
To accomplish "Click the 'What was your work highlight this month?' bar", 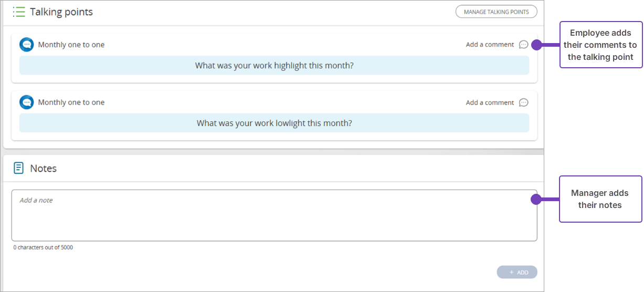I will [x=274, y=66].
